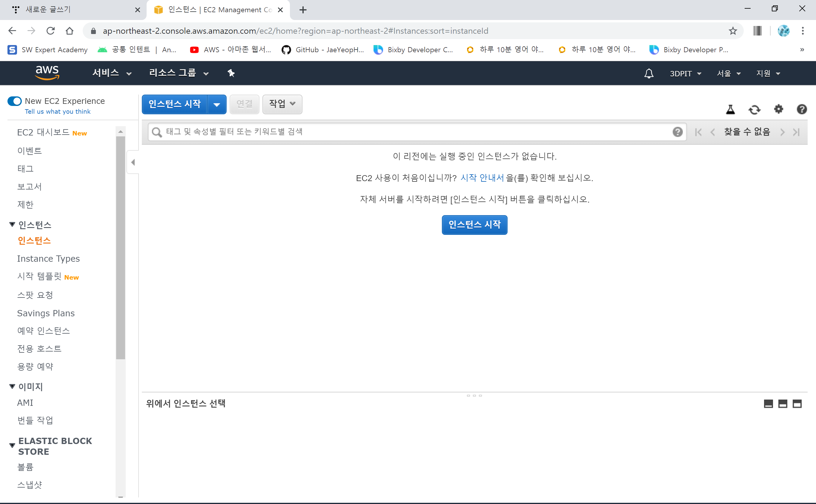The image size is (816, 504).
Task: Click the AWS notifications bell icon
Action: [x=649, y=73]
